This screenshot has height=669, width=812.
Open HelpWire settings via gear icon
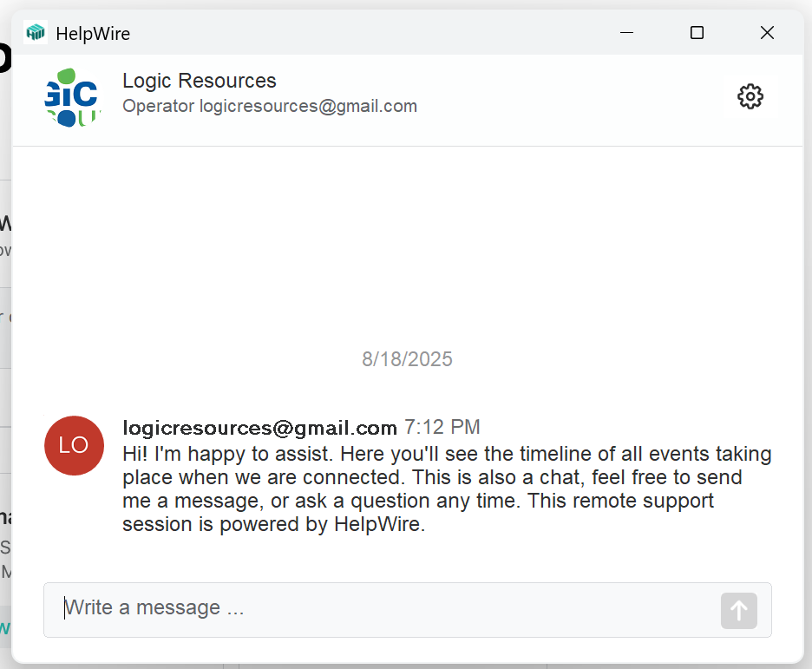click(750, 96)
